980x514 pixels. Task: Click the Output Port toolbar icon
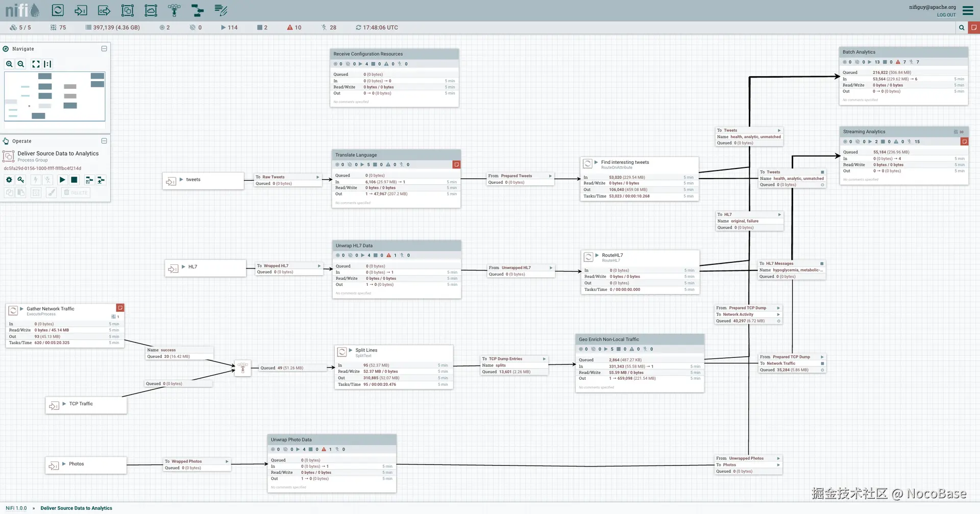pyautogui.click(x=104, y=10)
